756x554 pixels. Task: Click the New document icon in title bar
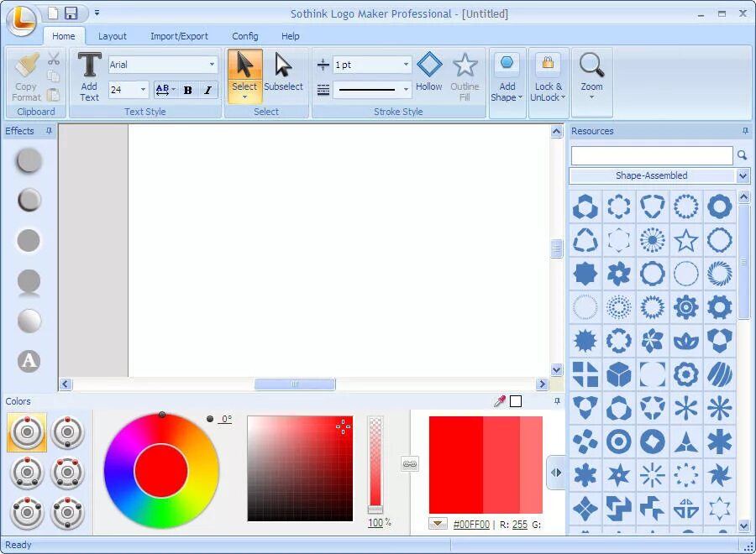pos(53,13)
